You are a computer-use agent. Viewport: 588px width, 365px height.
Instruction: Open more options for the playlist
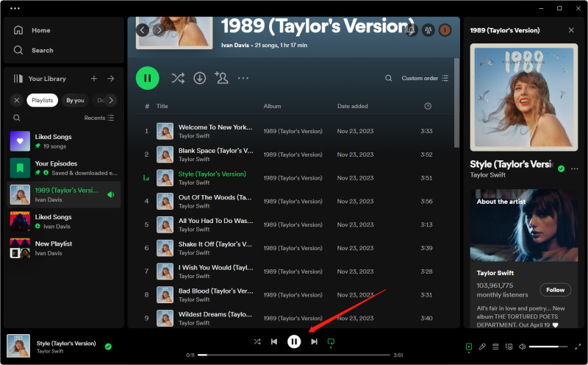[243, 78]
